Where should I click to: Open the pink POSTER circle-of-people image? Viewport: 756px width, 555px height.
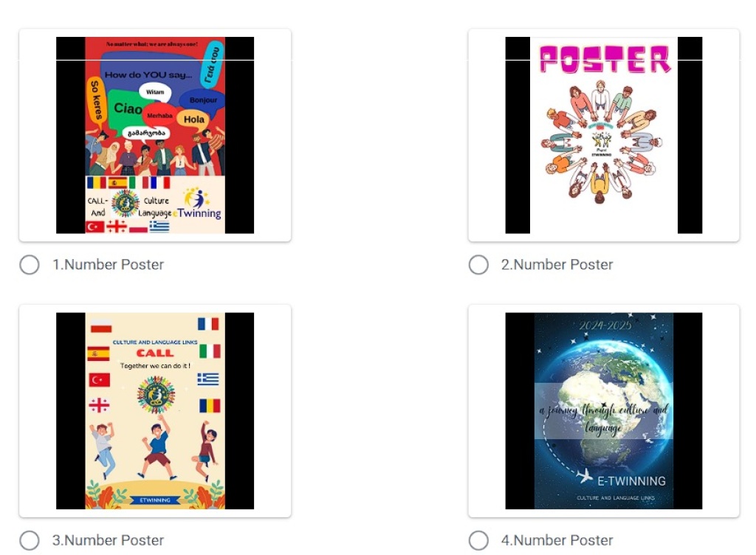[x=604, y=135]
